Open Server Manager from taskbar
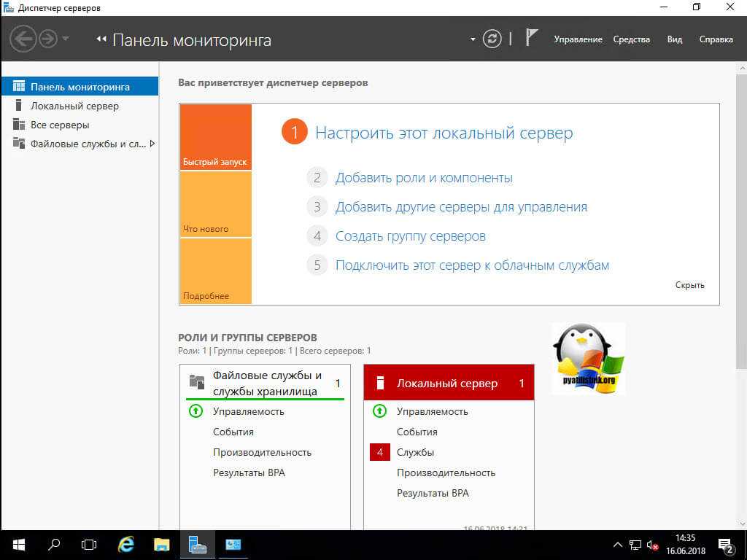The image size is (747, 560). [x=197, y=545]
